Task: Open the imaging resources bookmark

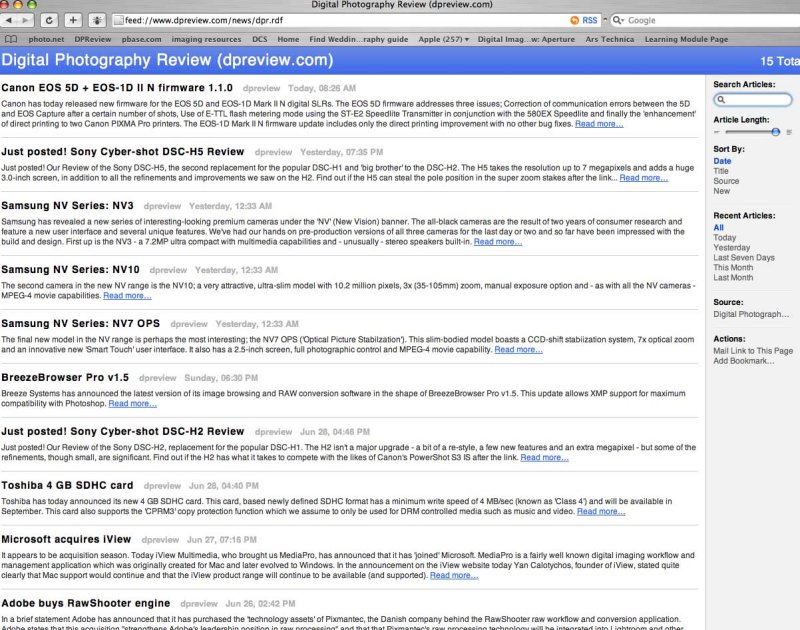Action: point(206,39)
